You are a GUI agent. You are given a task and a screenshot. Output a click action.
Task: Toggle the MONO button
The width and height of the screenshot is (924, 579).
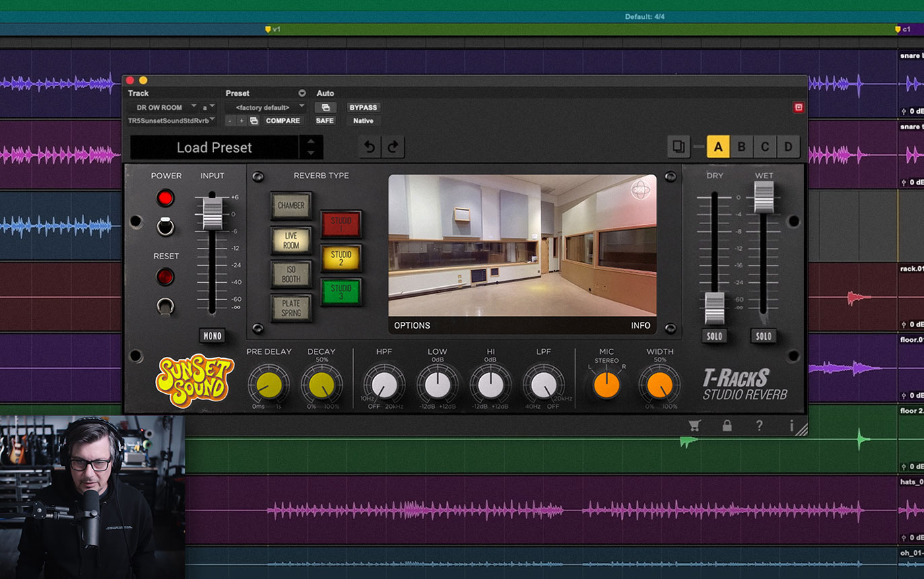click(x=212, y=336)
